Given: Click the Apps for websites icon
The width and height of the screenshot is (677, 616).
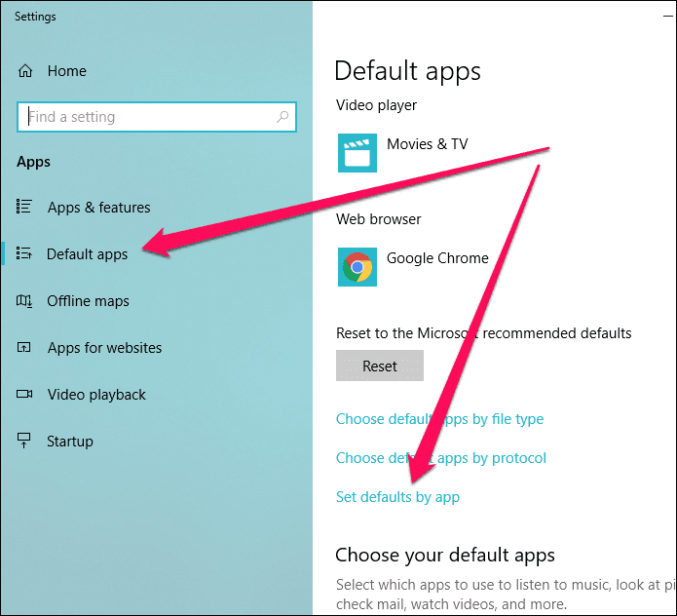Looking at the screenshot, I should [x=23, y=347].
